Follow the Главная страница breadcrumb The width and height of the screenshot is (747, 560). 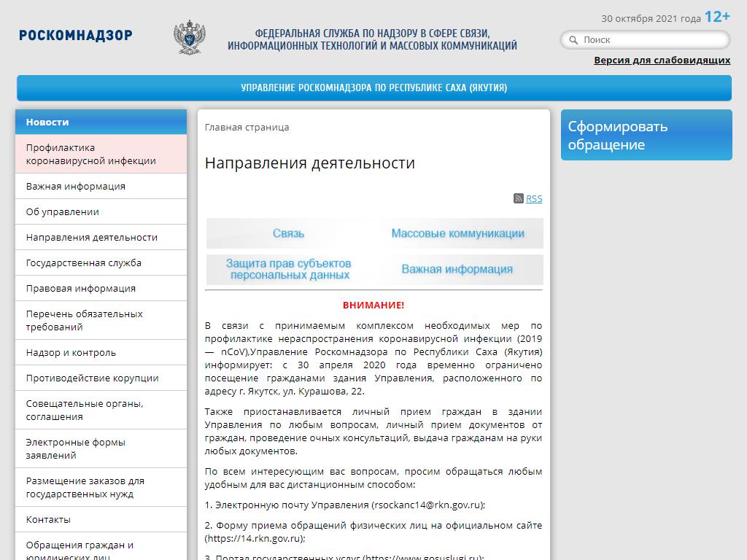coord(247,127)
